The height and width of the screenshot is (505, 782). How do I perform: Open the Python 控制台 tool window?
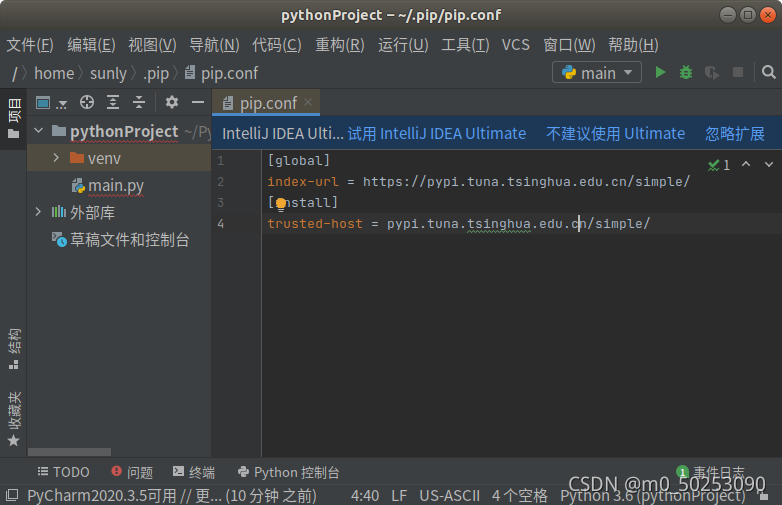click(x=288, y=472)
